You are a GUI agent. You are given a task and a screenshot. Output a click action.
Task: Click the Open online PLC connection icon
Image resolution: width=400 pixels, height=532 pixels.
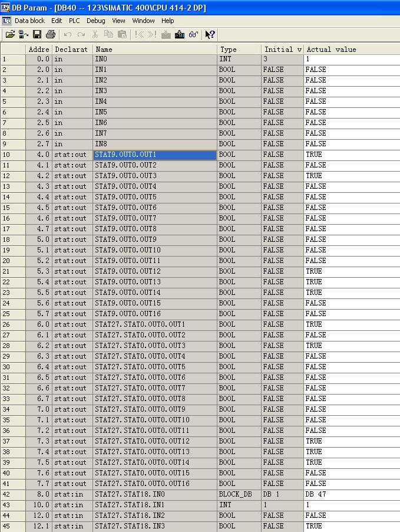point(24,34)
